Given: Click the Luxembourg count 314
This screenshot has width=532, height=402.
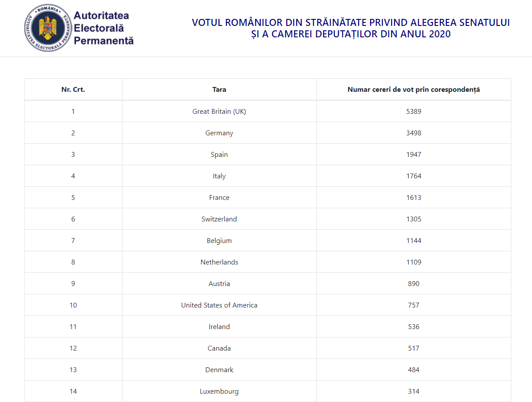Looking at the screenshot, I should tap(413, 391).
